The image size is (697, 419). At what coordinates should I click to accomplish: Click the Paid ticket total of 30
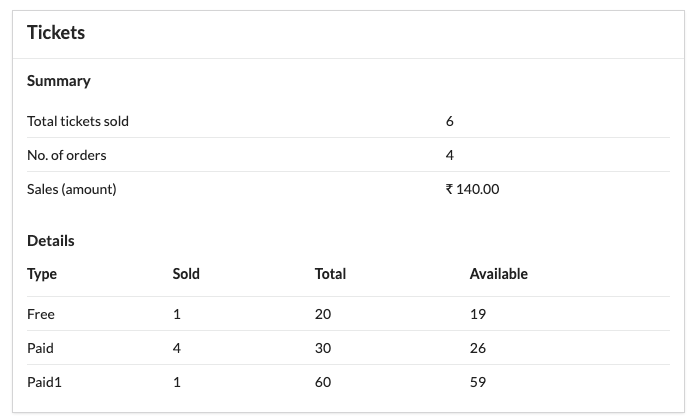(x=322, y=348)
